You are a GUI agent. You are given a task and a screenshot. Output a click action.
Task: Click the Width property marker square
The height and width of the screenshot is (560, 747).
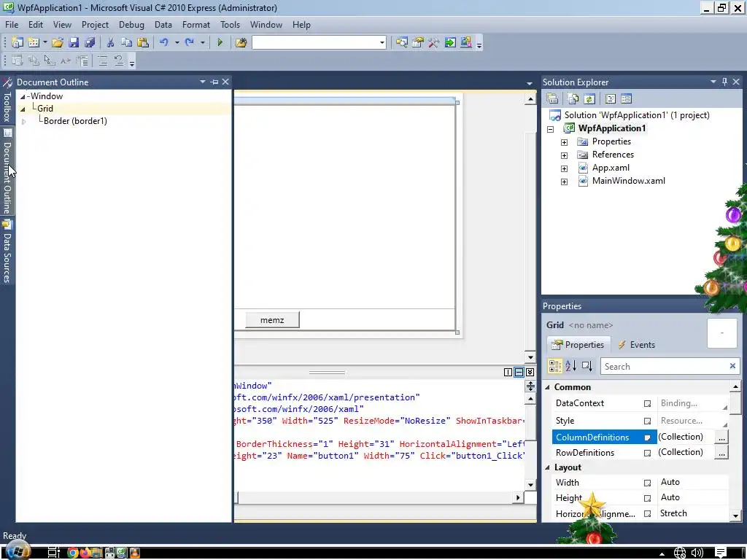[x=648, y=483]
